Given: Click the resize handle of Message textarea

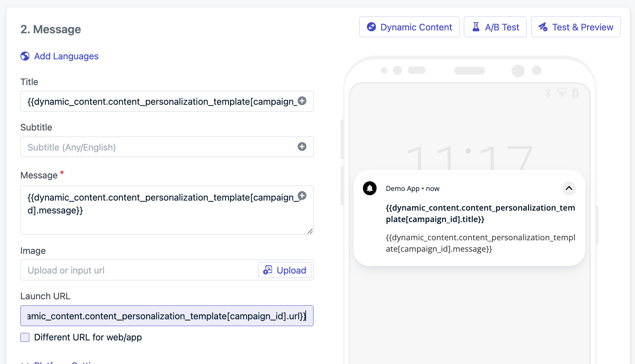Looking at the screenshot, I should (x=310, y=231).
